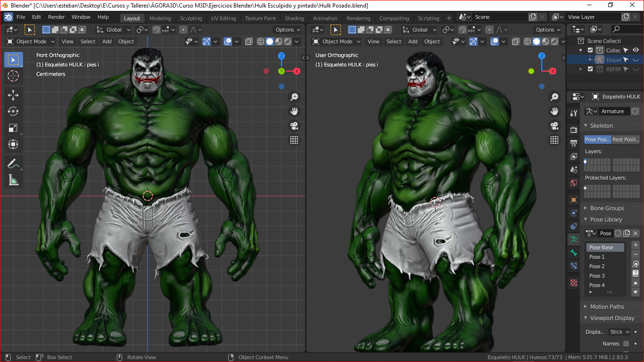Enable snapping with the magnet icon
This screenshot has height=362, width=644.
(x=156, y=29)
